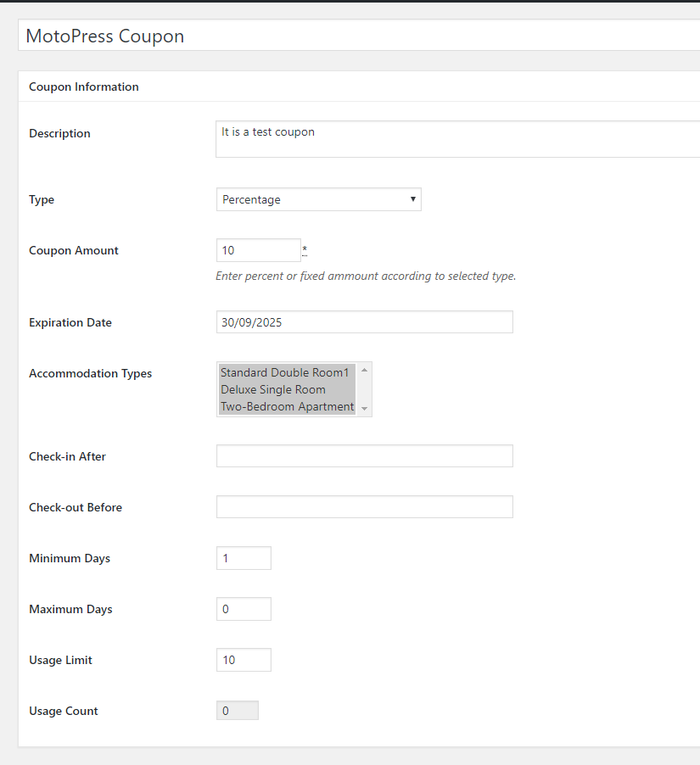Click the listbox scroll up arrow
Image resolution: width=700 pixels, height=765 pixels.
click(x=364, y=371)
